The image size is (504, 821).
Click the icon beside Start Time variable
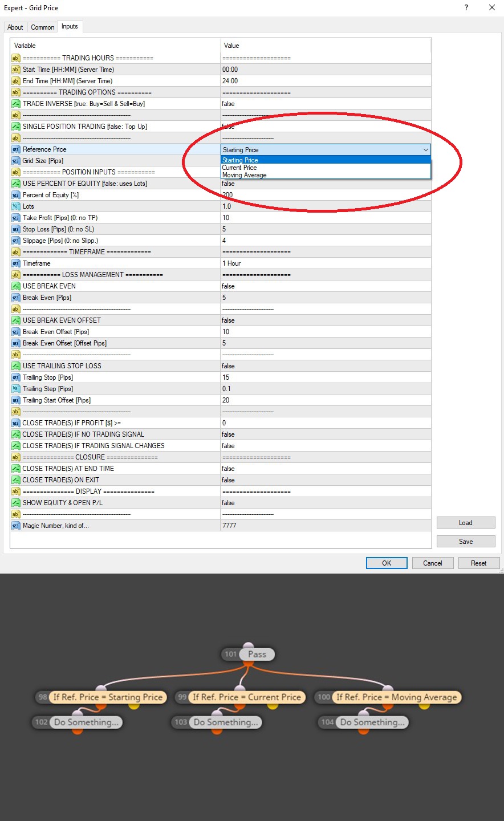click(16, 70)
